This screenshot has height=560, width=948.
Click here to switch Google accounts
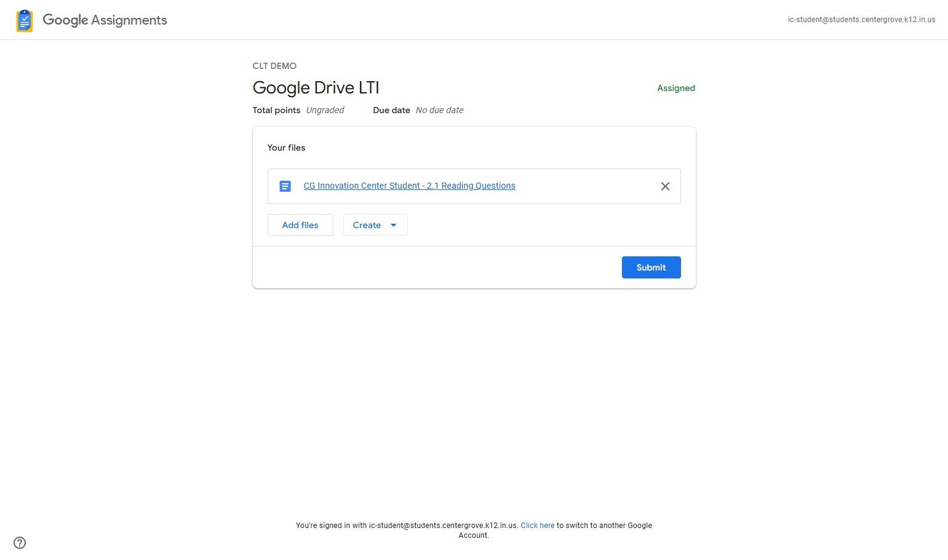coord(537,525)
